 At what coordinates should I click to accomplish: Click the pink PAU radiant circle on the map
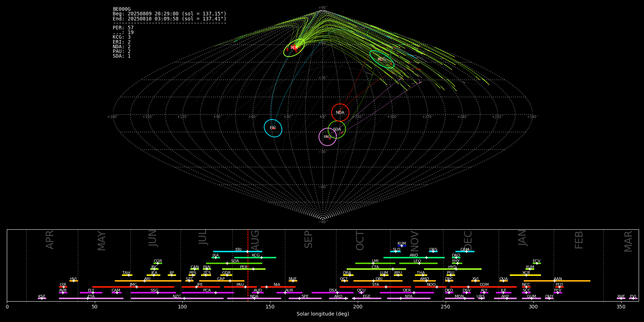(328, 137)
